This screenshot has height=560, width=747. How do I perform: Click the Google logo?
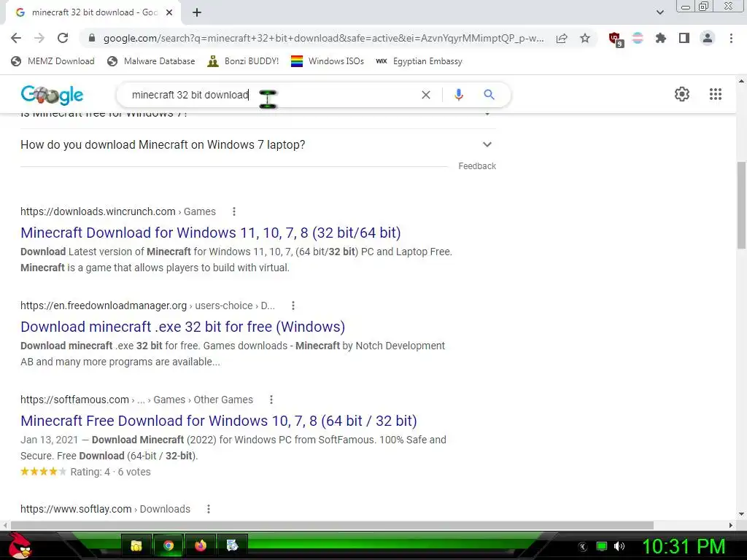52,95
